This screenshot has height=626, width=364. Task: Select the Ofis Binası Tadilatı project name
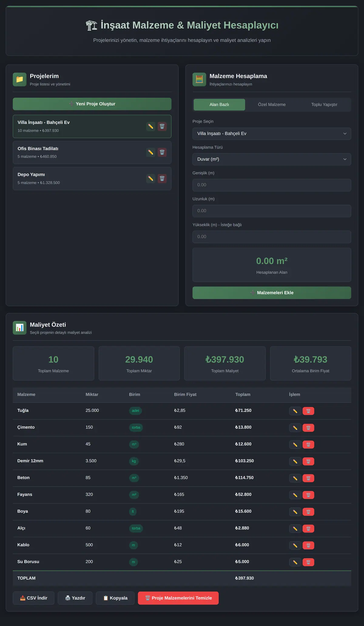pos(38,149)
